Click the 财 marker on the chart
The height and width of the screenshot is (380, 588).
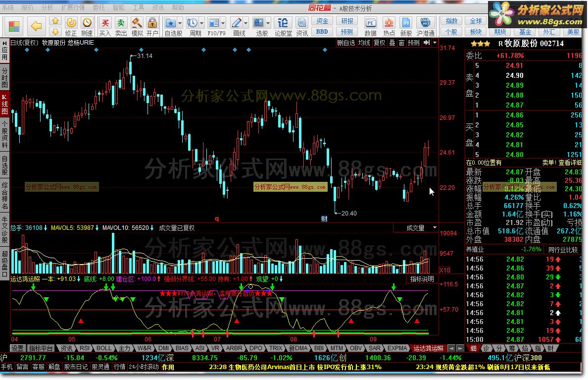324,218
